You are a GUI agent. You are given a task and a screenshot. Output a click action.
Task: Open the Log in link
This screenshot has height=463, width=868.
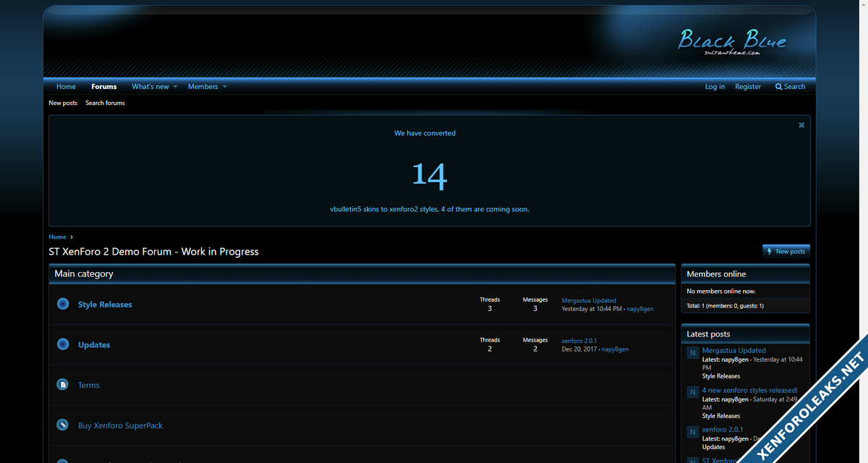[x=715, y=87]
